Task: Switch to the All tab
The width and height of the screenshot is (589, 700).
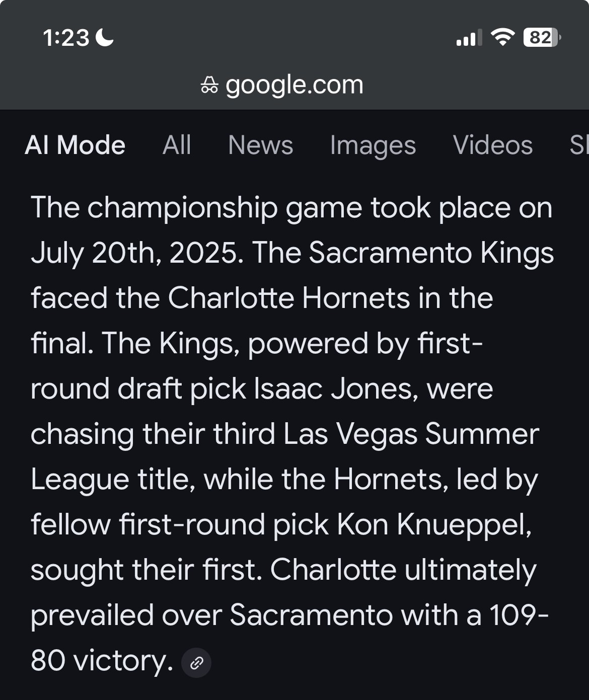Action: (177, 145)
